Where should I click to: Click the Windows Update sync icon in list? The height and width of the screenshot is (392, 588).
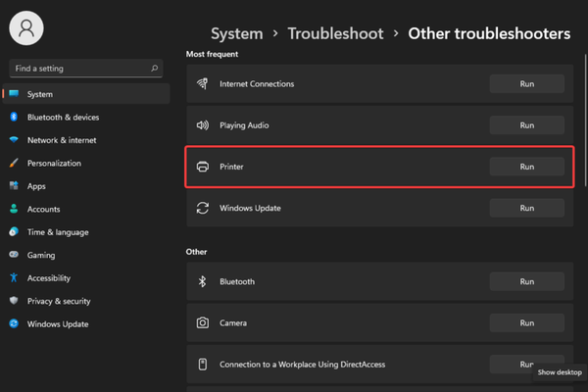(203, 208)
